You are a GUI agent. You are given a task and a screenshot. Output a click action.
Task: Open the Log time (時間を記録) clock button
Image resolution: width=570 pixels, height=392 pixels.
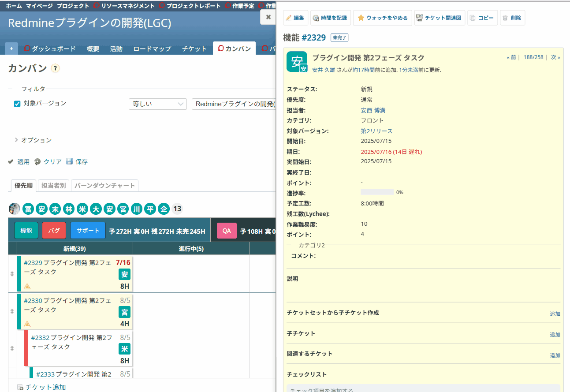pyautogui.click(x=331, y=18)
